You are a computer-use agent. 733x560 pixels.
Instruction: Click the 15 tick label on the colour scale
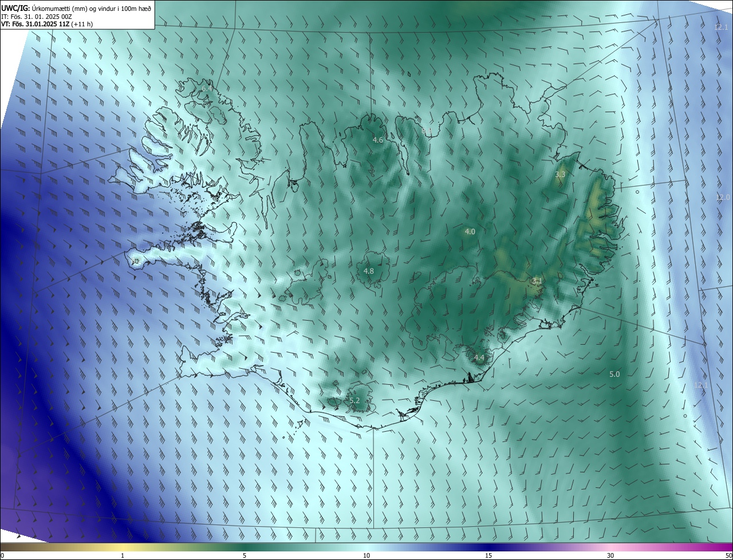pyautogui.click(x=488, y=555)
